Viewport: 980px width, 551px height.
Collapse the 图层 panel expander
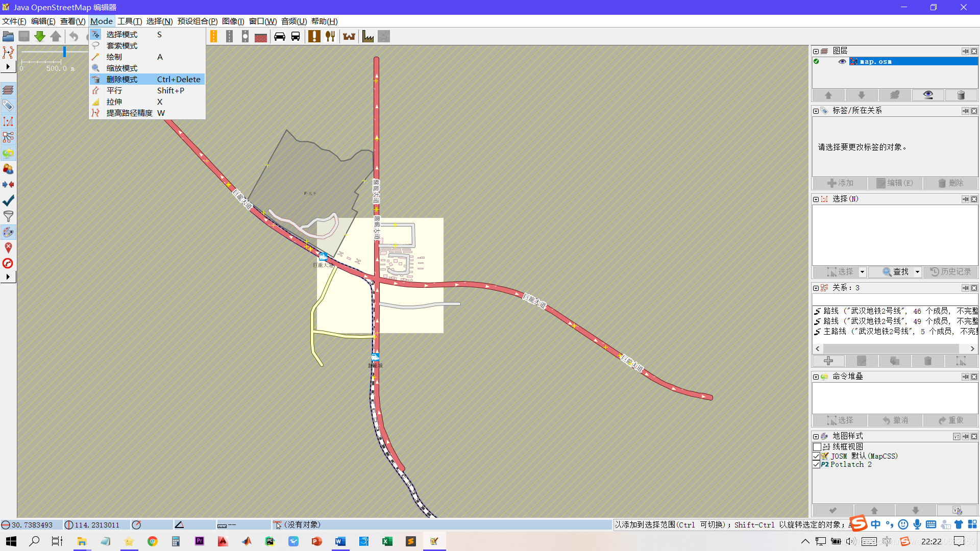816,52
